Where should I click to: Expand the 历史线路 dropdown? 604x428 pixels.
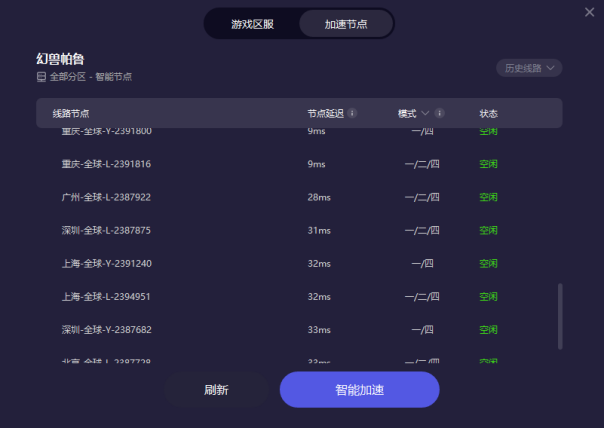[x=529, y=68]
